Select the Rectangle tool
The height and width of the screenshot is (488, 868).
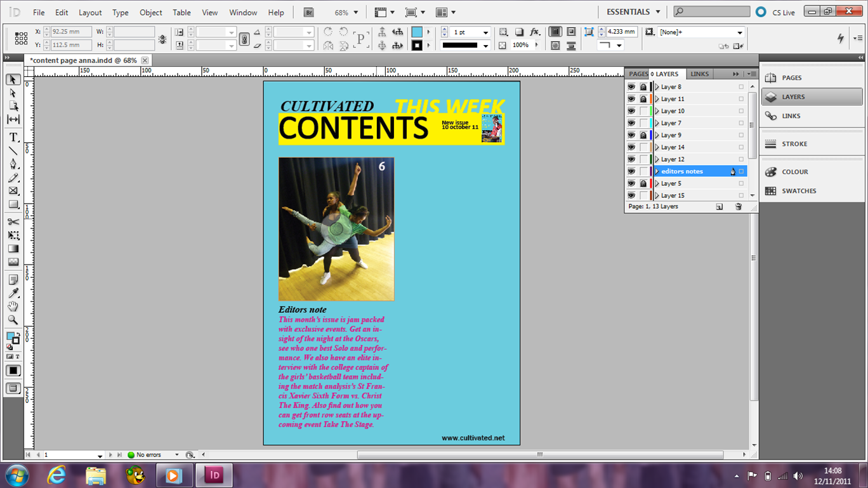pos(13,204)
